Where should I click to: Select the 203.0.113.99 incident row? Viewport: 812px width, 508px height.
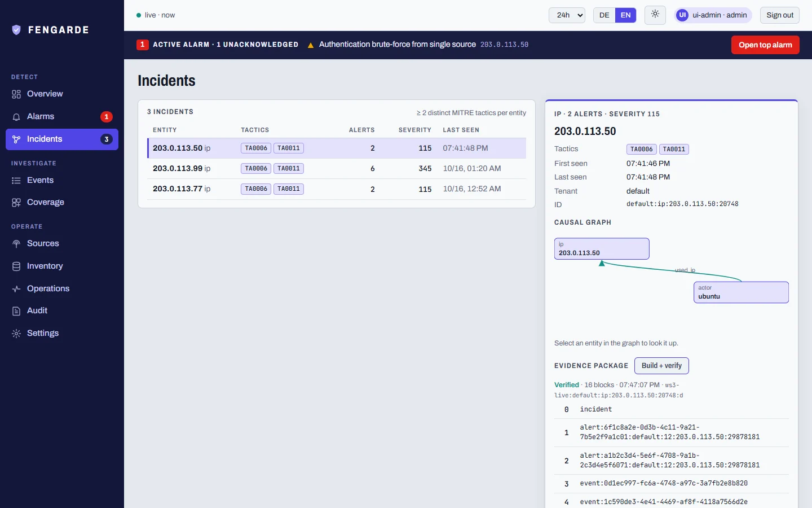[337, 169]
